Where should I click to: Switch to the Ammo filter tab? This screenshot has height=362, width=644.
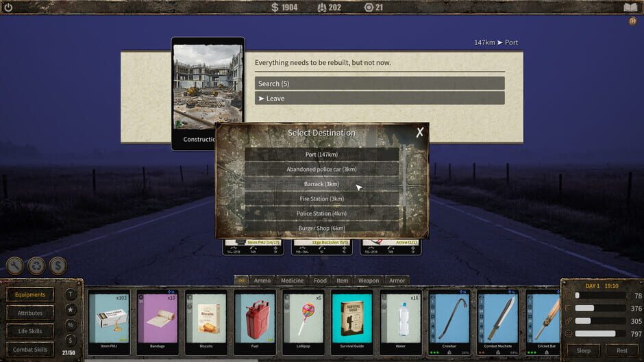(x=262, y=281)
